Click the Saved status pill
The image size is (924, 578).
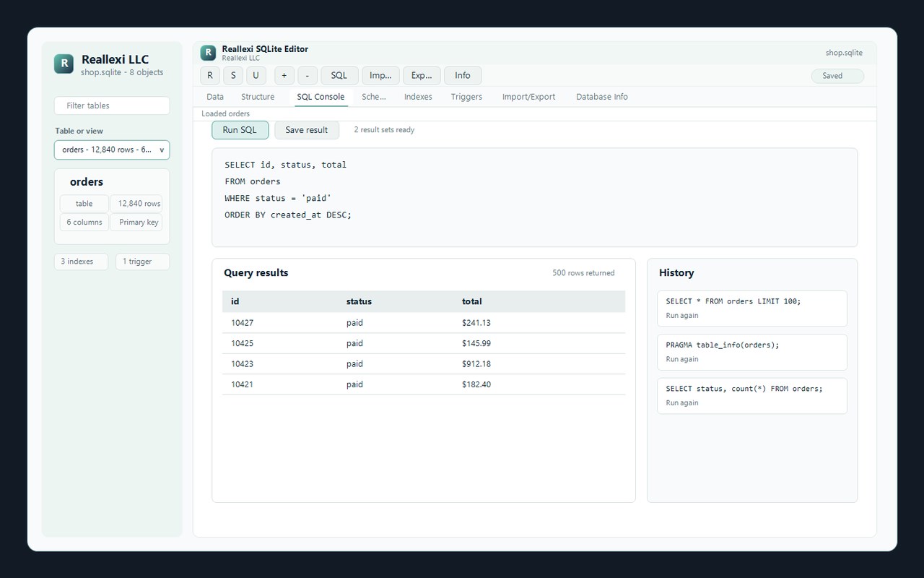click(837, 76)
